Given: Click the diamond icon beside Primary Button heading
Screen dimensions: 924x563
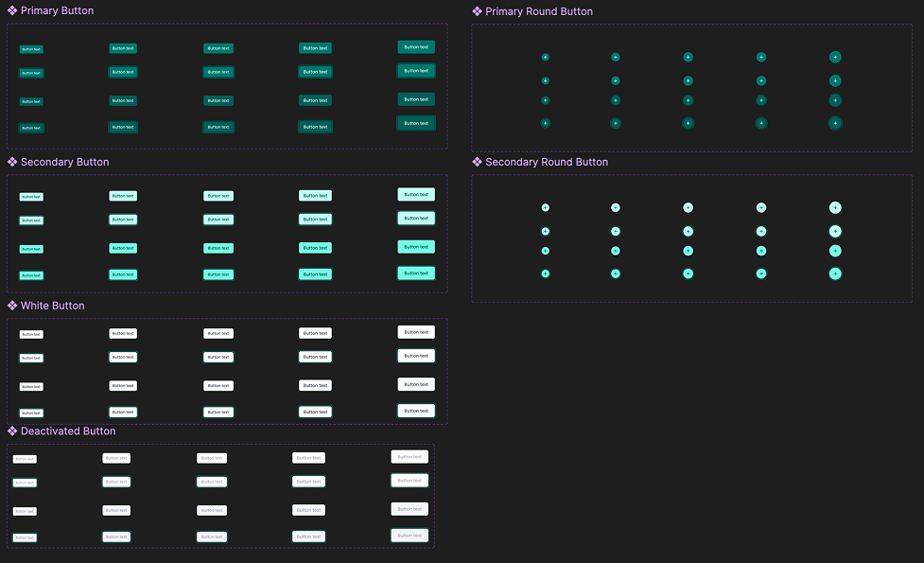Looking at the screenshot, I should coord(12,10).
